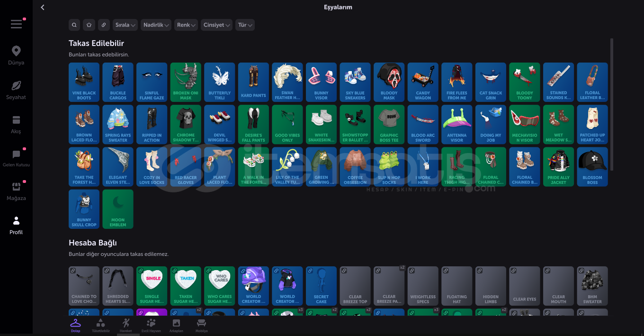Select the Bloody Toony item
Image resolution: width=644 pixels, height=336 pixels.
click(525, 82)
